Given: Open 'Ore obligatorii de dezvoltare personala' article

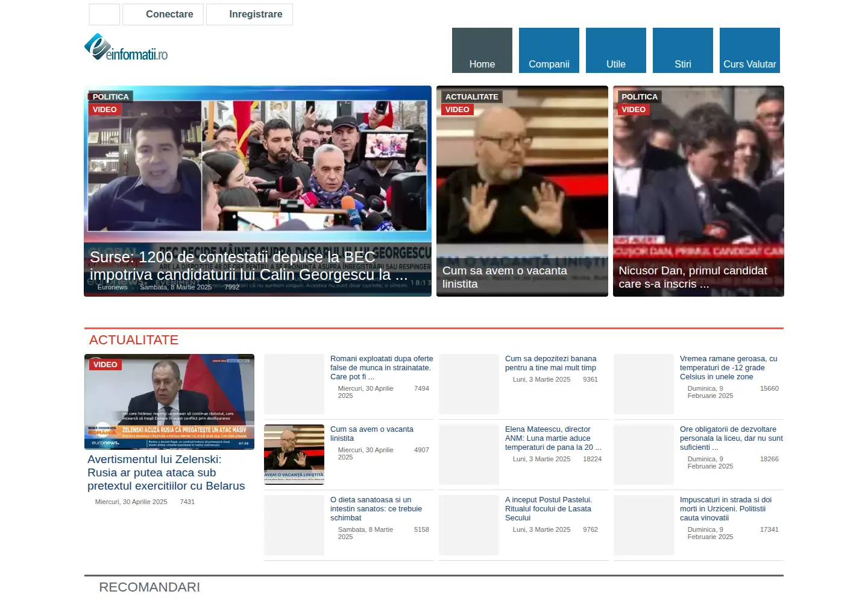Looking at the screenshot, I should tap(732, 438).
